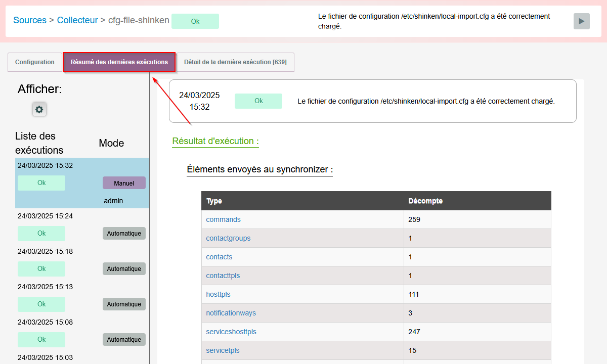Select the 24/03/2025 15:18 execution entry

pyautogui.click(x=45, y=251)
